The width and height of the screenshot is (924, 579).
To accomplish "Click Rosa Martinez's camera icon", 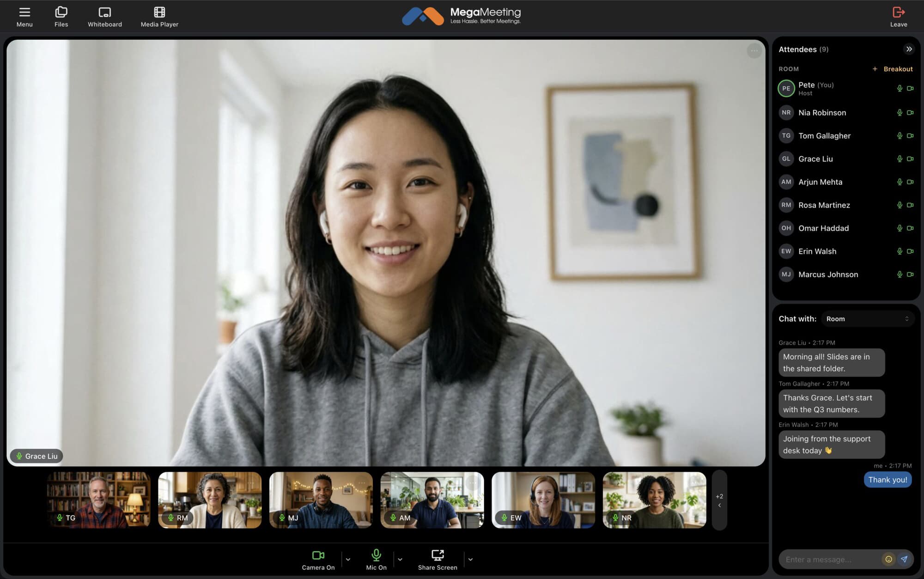I will 910,205.
